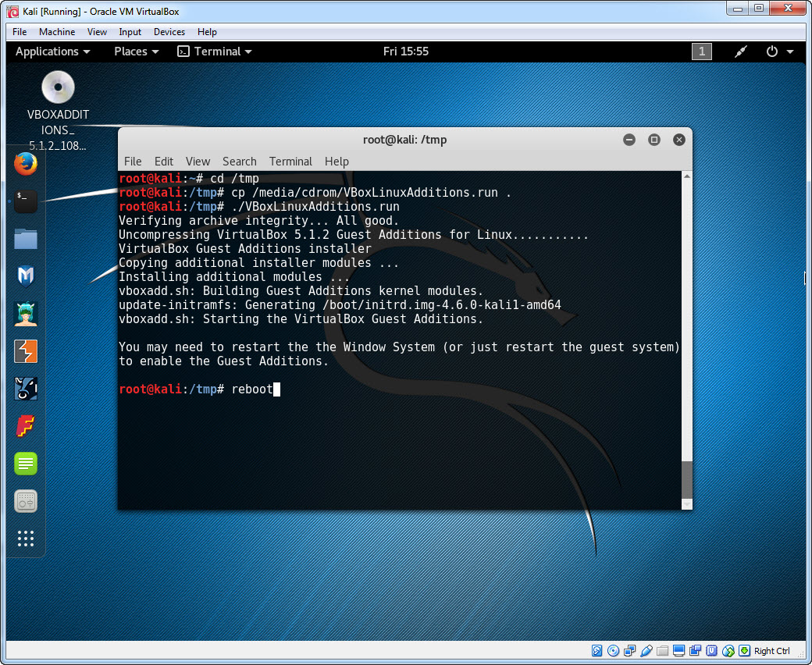Open workspace indicator 1 in top bar
Screen dimensions: 812x665
pos(702,52)
